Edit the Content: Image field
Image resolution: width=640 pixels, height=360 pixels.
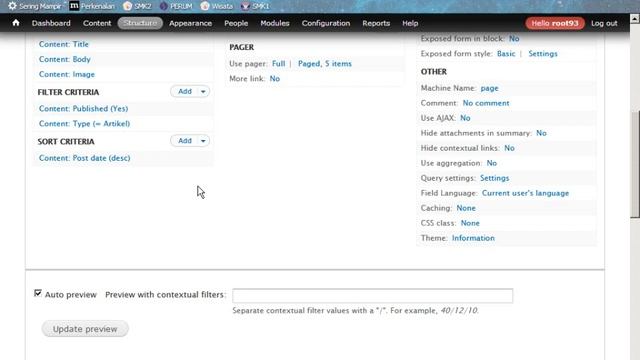[67, 74]
